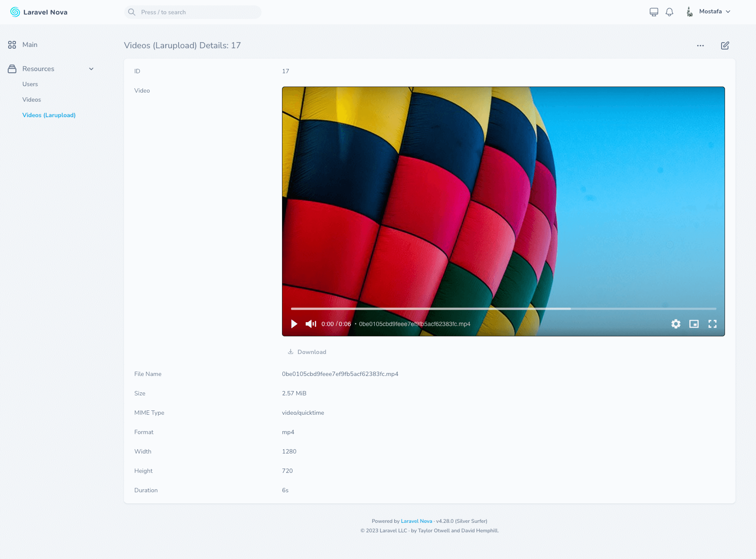756x559 pixels.
Task: Open the Laravel Nova footer link
Action: pyautogui.click(x=416, y=521)
